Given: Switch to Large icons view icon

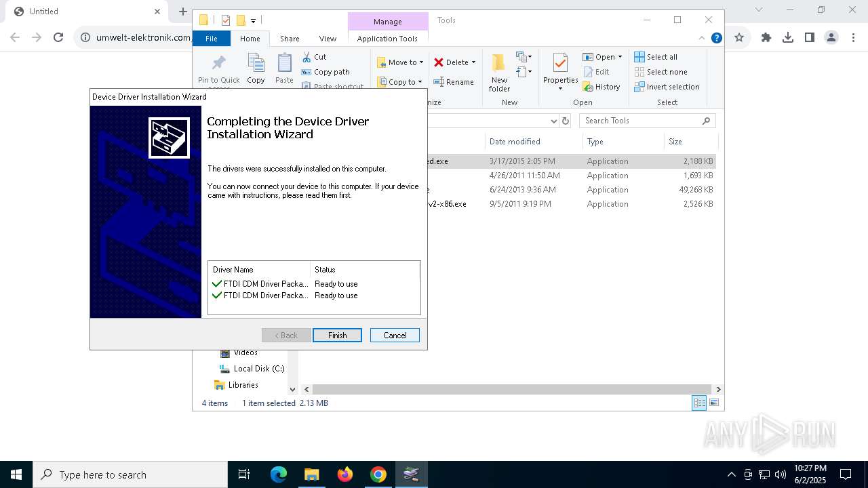Looking at the screenshot, I should point(713,403).
